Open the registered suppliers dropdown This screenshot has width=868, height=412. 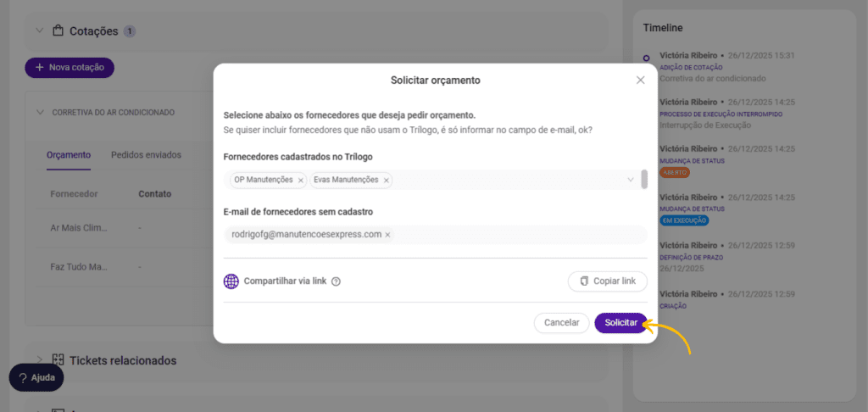[x=630, y=180]
